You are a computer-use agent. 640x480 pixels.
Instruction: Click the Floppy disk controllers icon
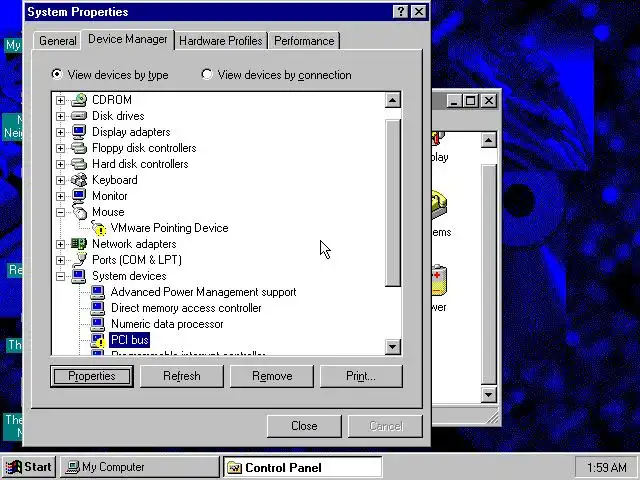click(79, 148)
